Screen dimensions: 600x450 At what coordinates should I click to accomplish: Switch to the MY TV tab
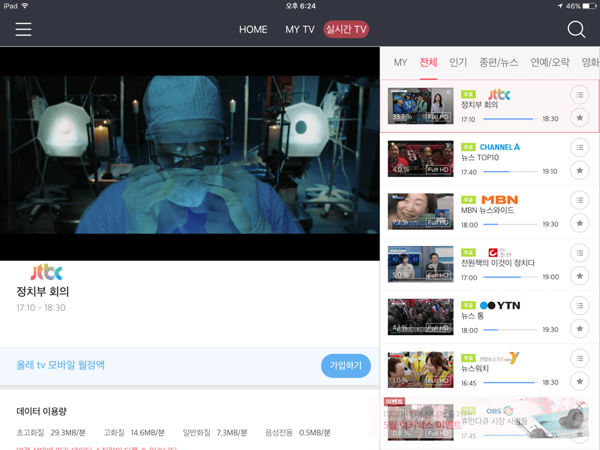point(300,29)
